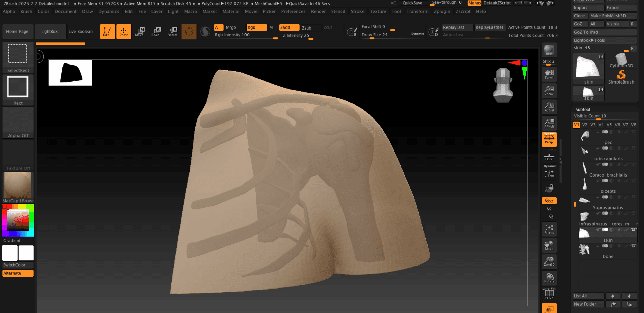The width and height of the screenshot is (644, 313).
Task: Enable the PolyF line fill icon
Action: pos(549,293)
